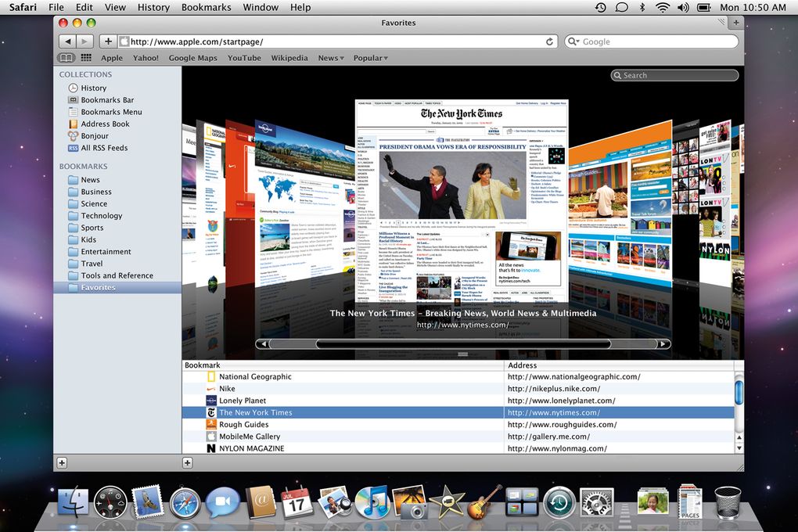
Task: Go forward with the Forward arrow button
Action: [x=84, y=41]
